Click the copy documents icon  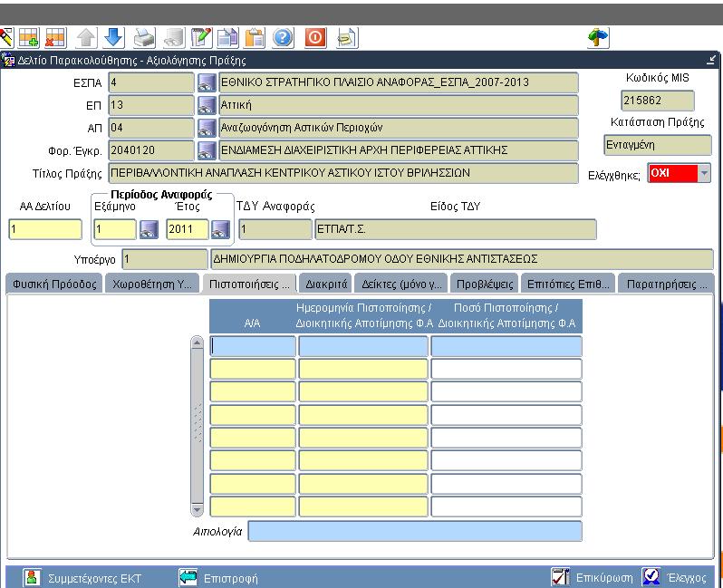point(227,37)
